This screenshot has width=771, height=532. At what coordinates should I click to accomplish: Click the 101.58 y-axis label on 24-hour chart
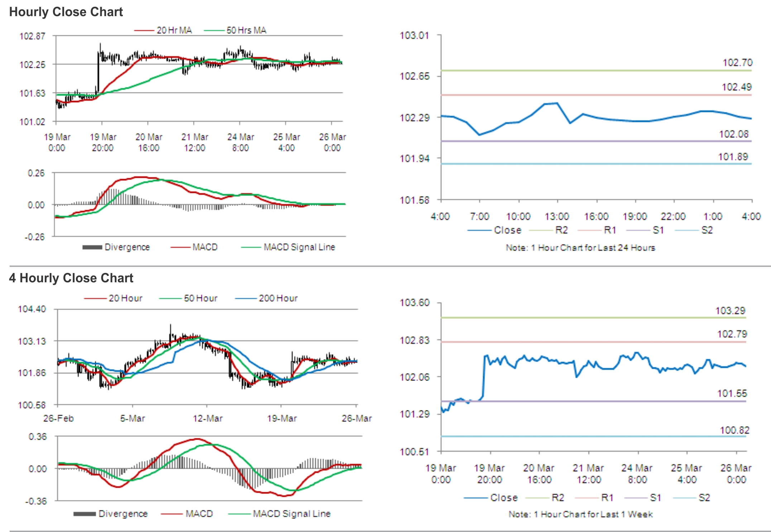click(x=414, y=200)
